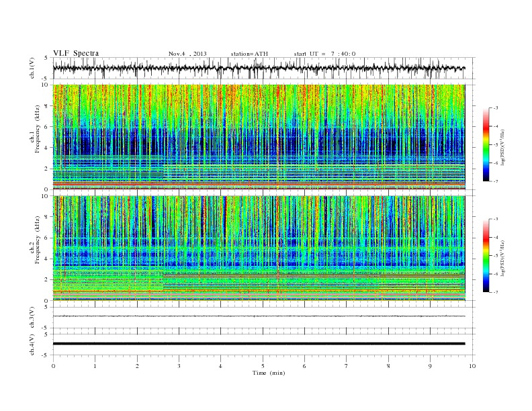Click the ch.1 voltage waveform trace
532x411 pixels.
pos(259,68)
